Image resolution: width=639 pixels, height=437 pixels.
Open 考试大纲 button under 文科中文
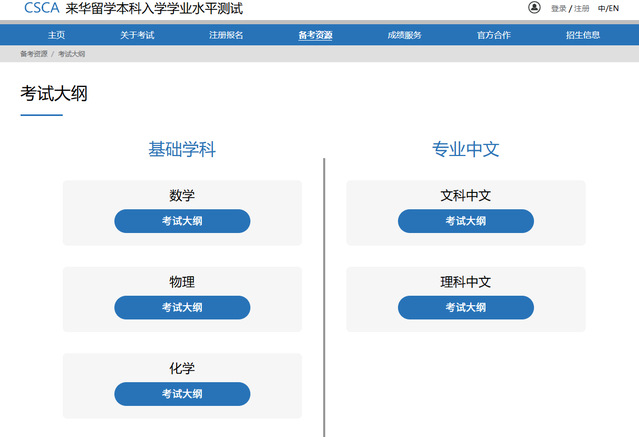(465, 221)
